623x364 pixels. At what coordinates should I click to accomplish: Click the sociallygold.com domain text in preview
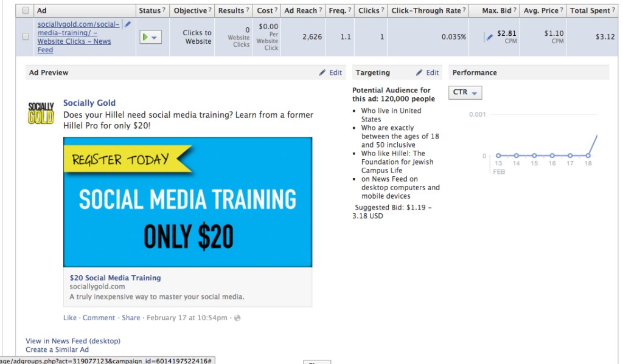97,287
